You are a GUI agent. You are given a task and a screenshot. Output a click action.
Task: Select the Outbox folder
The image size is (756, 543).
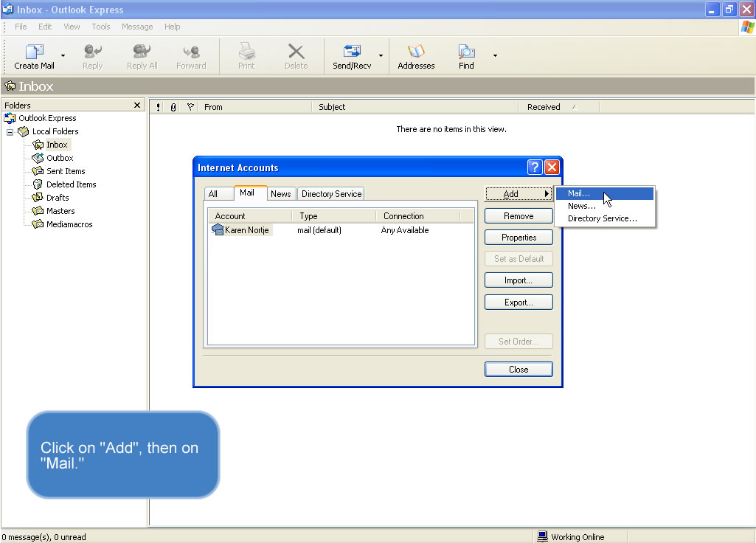pos(59,158)
